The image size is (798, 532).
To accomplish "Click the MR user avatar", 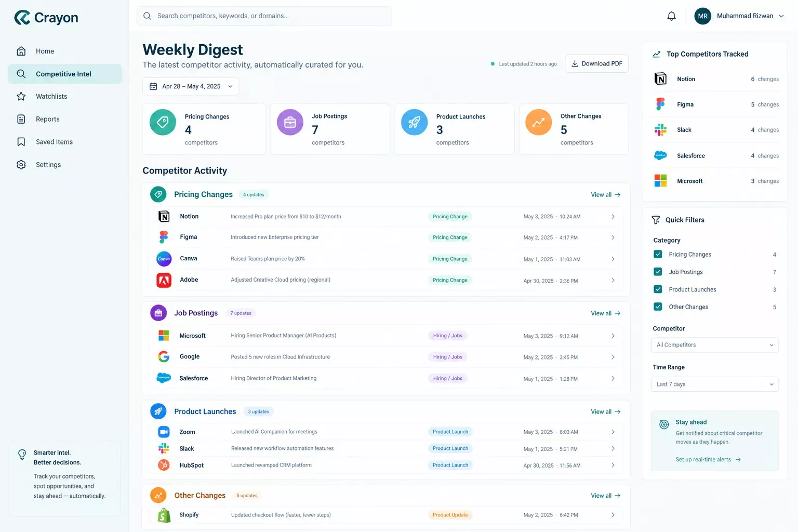I will click(702, 16).
